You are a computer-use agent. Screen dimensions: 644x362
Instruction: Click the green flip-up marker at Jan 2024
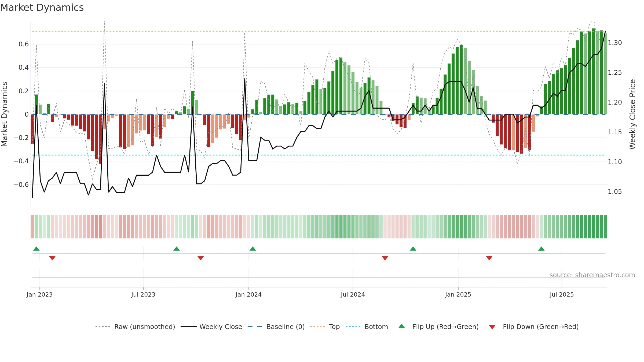tap(253, 249)
